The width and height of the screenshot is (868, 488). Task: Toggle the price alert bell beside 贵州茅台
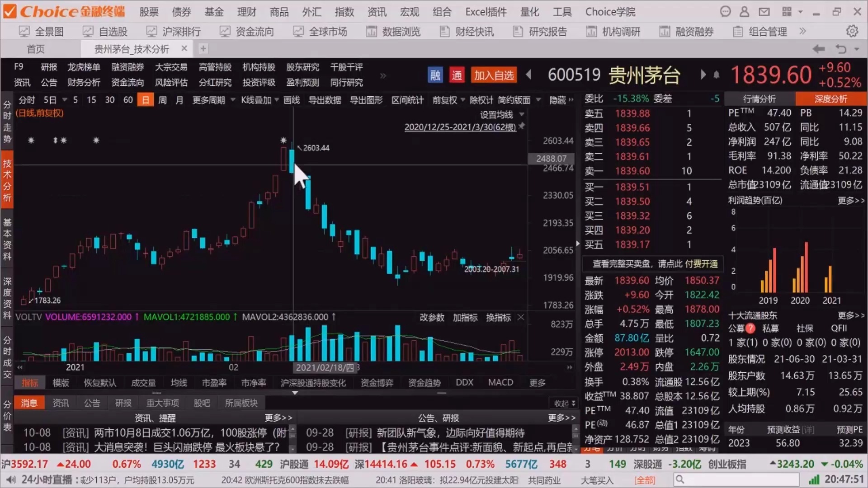click(x=716, y=75)
